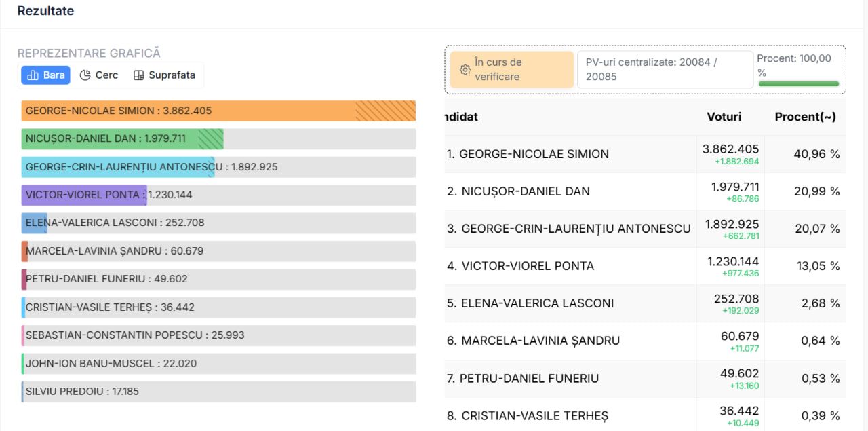Select the Elena-Valerica Lasconi chart bar
Viewport: 868px width, 431px height.
[x=34, y=223]
